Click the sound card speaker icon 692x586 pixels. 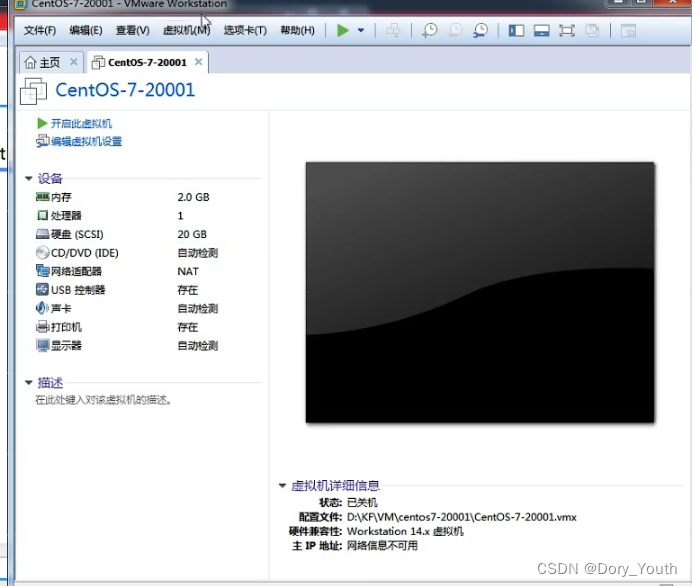coord(42,308)
